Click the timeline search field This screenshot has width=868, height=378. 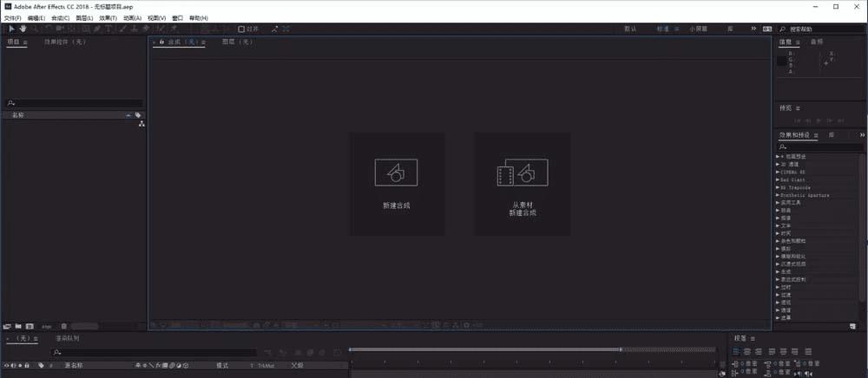[x=154, y=352]
